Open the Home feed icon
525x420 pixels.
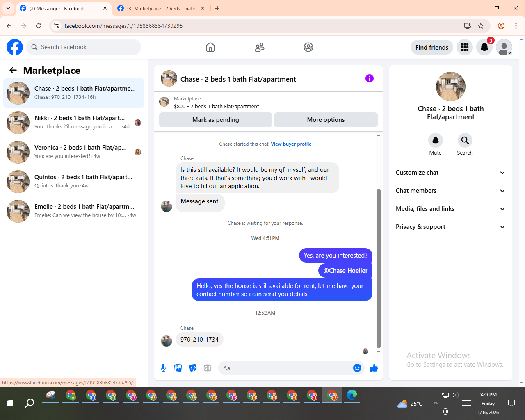(x=210, y=47)
